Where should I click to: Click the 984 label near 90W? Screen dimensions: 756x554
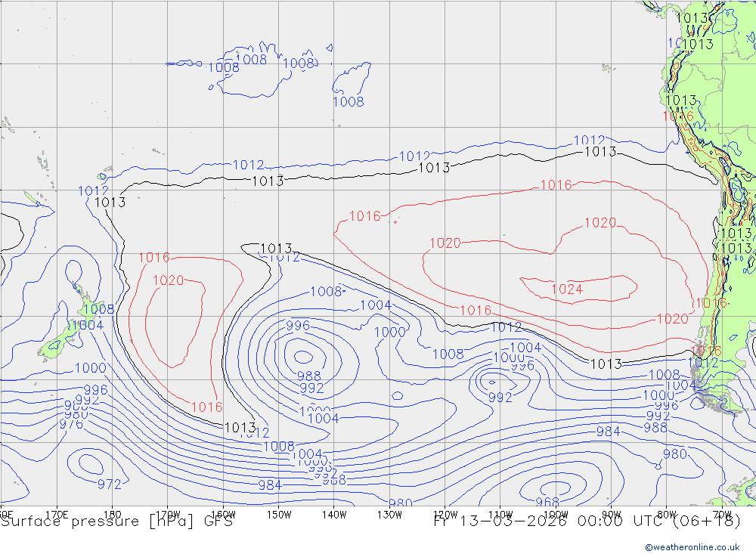tap(609, 432)
